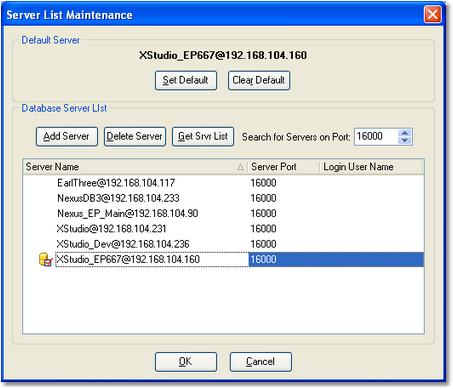Close the Server List Maintenance dialog
The image size is (453, 389).
[x=432, y=15]
